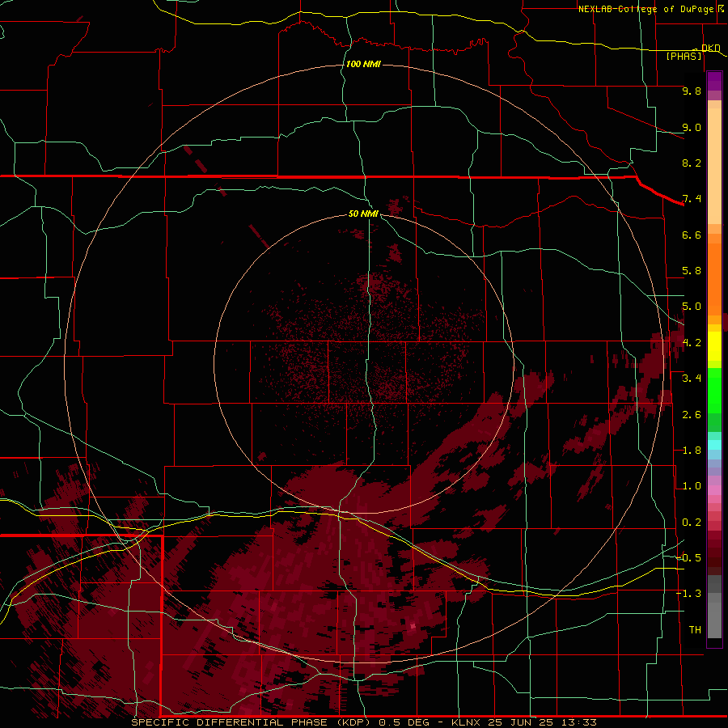Click the 8.2 value on the color scale
728x728 pixels.
(692, 163)
